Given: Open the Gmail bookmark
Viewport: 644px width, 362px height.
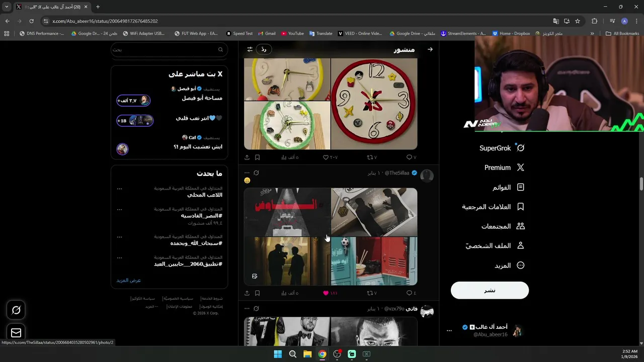Looking at the screenshot, I should [x=267, y=34].
